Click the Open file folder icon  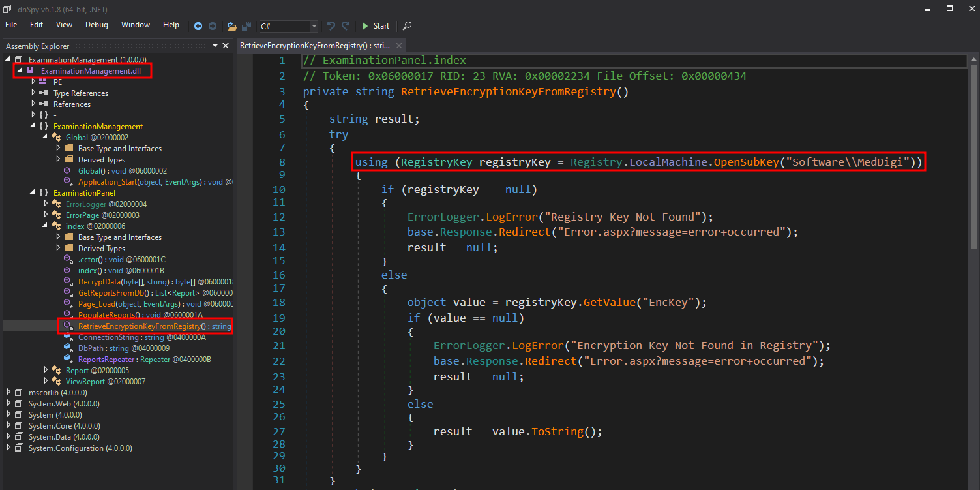231,26
